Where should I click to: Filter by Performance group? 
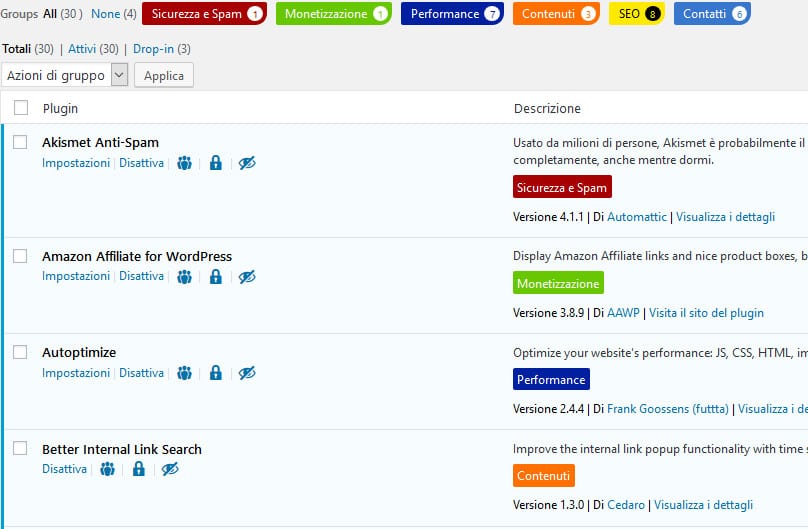pos(452,14)
